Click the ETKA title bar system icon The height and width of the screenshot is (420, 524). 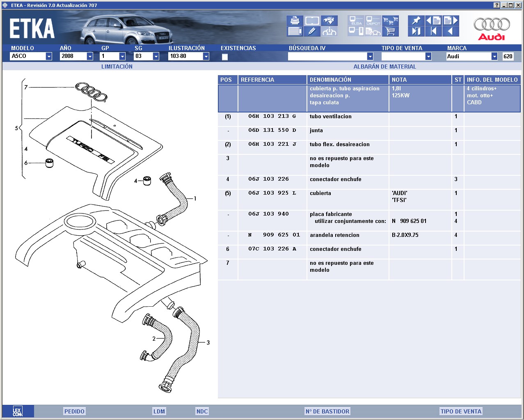click(5, 5)
